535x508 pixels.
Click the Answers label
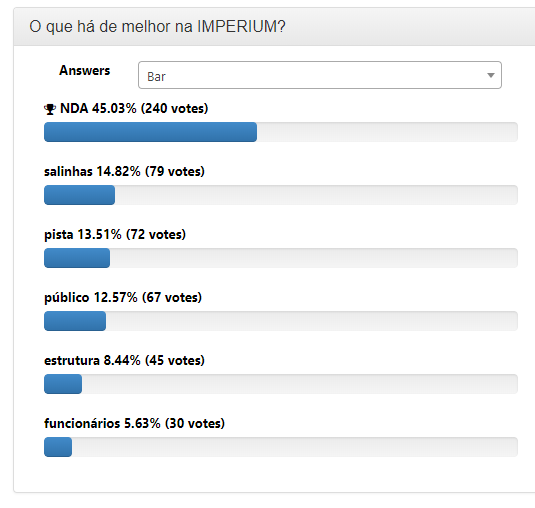pos(85,71)
